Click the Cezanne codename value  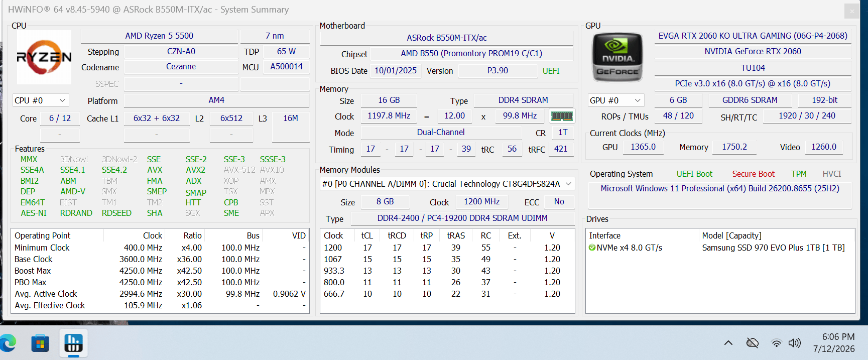coord(181,67)
